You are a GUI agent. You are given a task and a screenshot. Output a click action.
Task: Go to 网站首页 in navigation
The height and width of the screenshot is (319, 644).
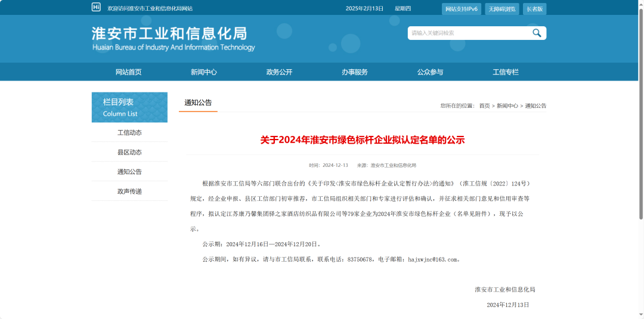129,72
